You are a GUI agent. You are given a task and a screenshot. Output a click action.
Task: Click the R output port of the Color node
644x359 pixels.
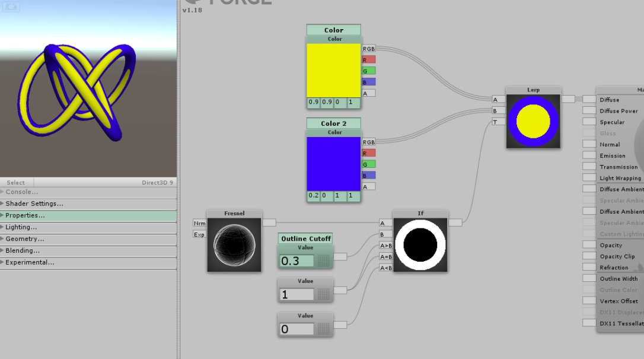click(x=367, y=59)
